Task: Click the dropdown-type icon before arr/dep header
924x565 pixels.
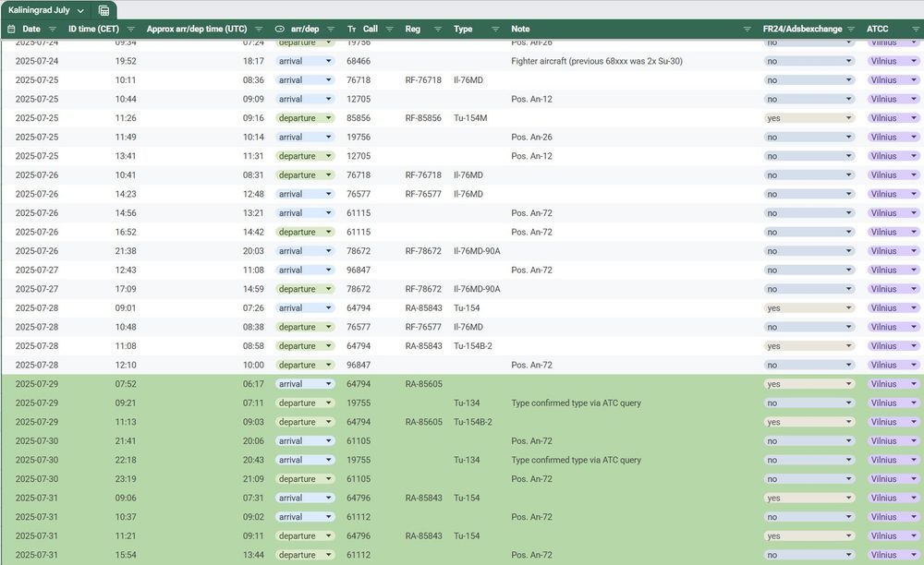Action: pos(280,29)
